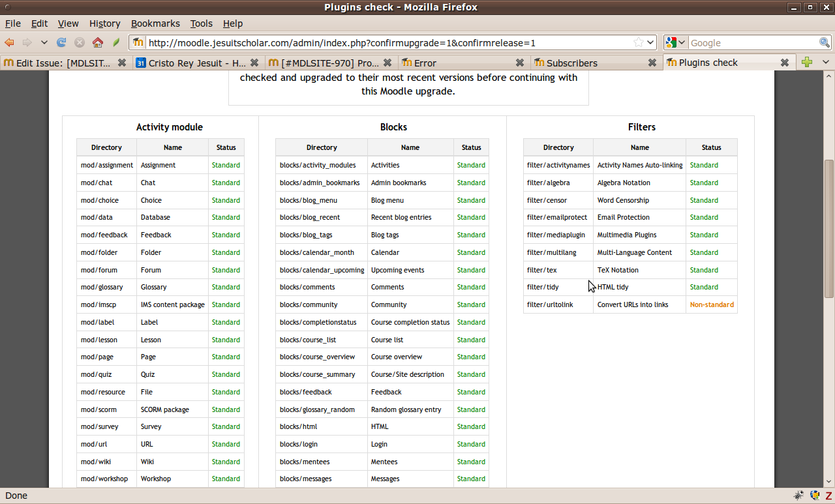Close the Edit Issue tab
Image resolution: width=835 pixels, height=504 pixels.
pyautogui.click(x=121, y=63)
